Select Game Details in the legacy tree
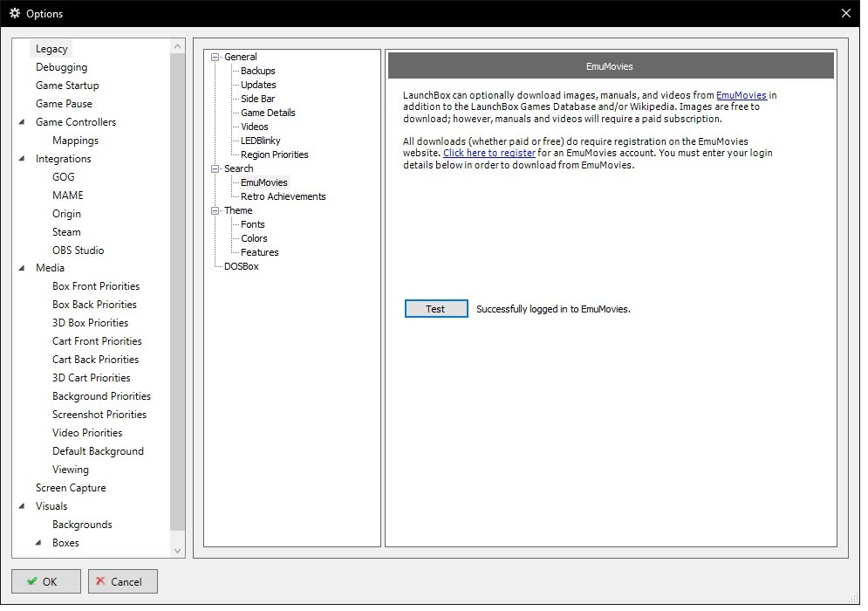 (268, 113)
